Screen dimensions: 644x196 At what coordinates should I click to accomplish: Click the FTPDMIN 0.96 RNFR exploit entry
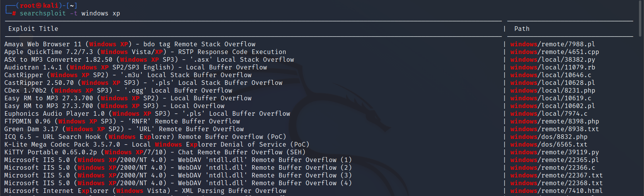tap(122, 122)
